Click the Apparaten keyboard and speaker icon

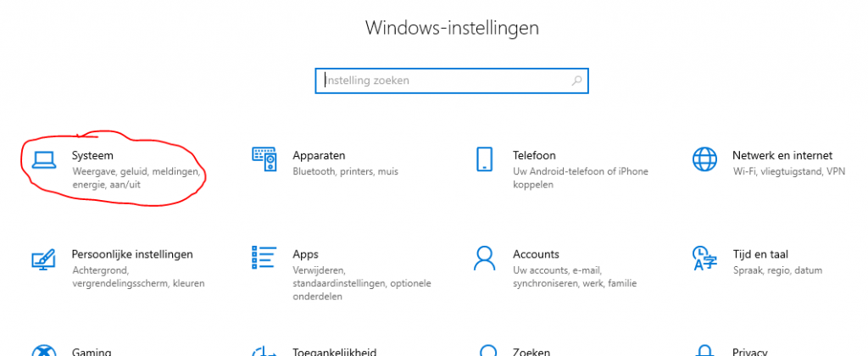[x=264, y=159]
